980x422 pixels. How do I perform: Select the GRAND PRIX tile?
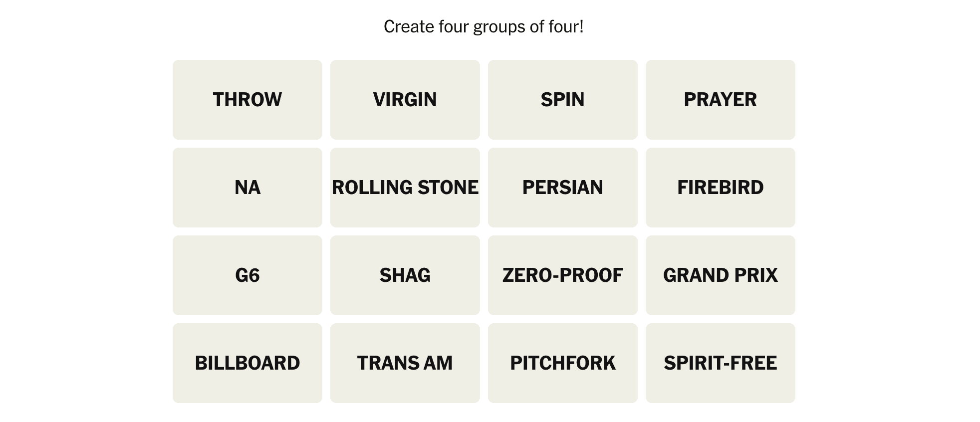coord(721,275)
